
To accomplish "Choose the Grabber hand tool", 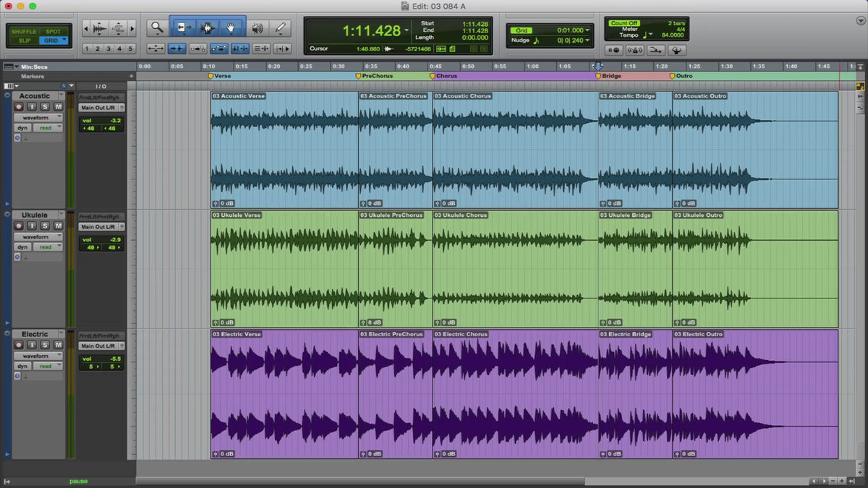I will pyautogui.click(x=231, y=28).
